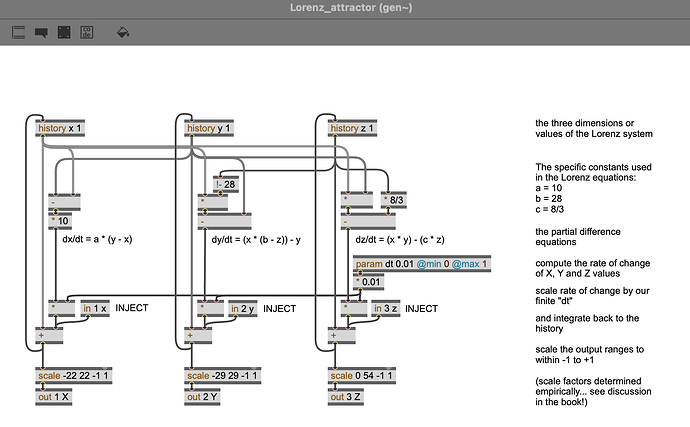Select the '!- 28' object

point(226,184)
